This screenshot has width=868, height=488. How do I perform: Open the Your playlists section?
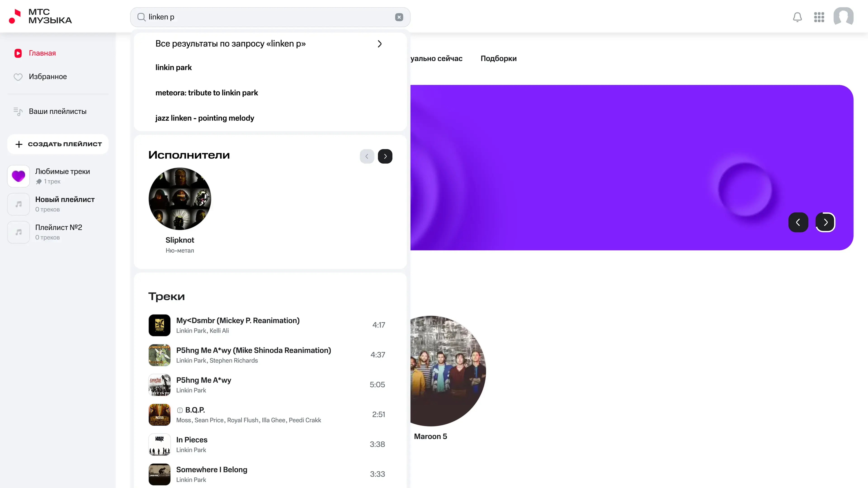coord(57,111)
